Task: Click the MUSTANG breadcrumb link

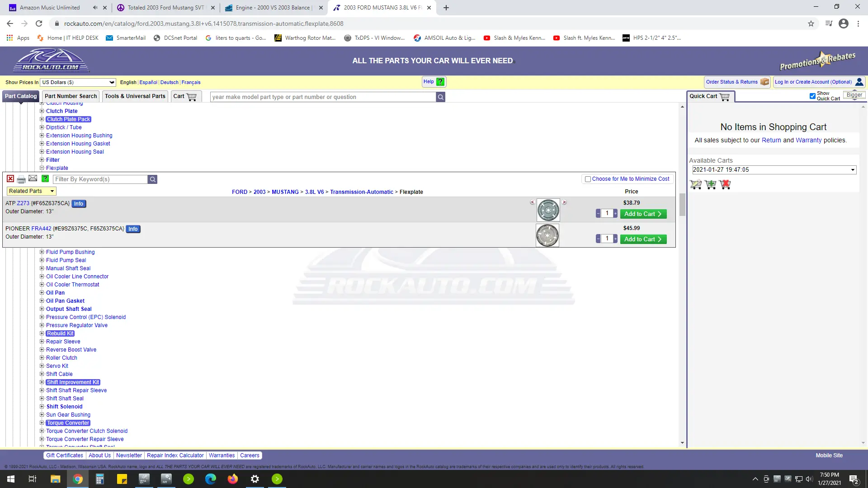Action: click(x=285, y=192)
